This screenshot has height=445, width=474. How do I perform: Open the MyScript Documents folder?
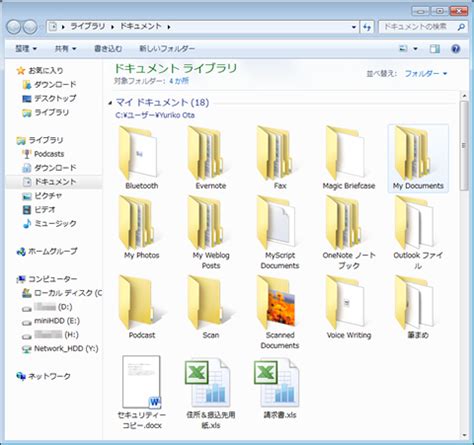(279, 232)
